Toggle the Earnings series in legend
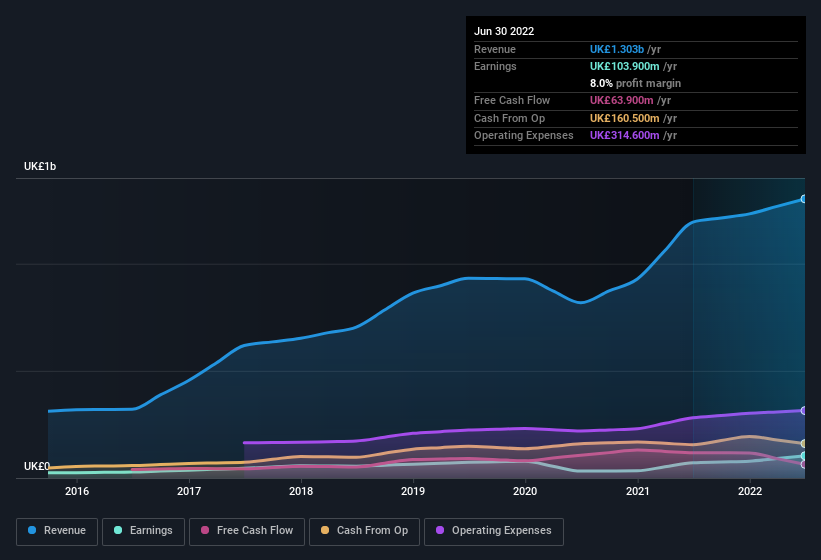821x560 pixels. [x=143, y=531]
